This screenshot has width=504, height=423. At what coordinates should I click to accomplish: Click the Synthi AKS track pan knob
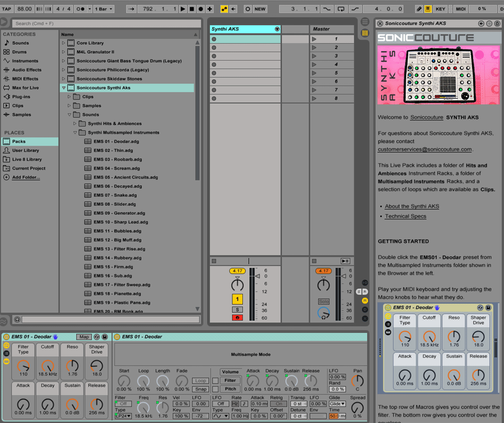(237, 285)
